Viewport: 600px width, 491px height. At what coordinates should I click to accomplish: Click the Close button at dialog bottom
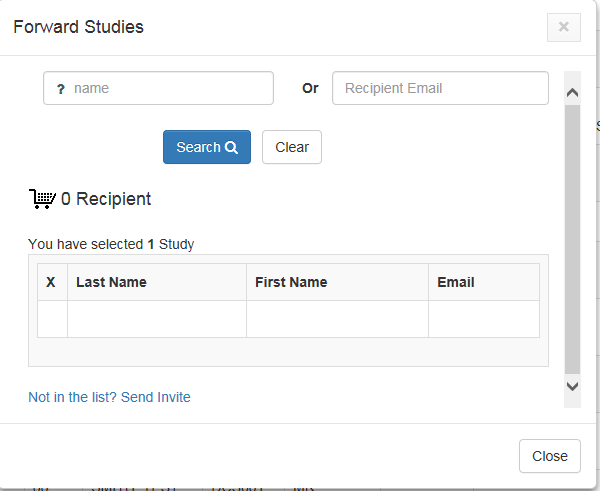click(x=550, y=456)
